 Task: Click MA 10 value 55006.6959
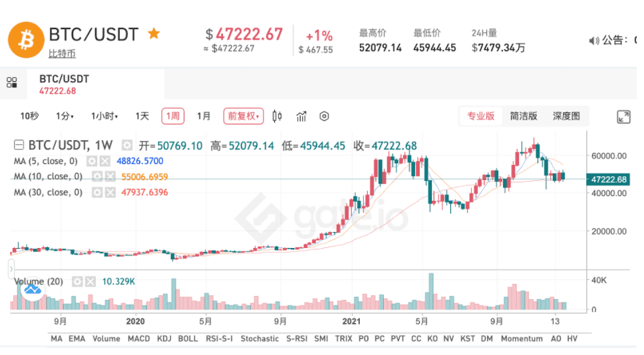[x=144, y=177]
